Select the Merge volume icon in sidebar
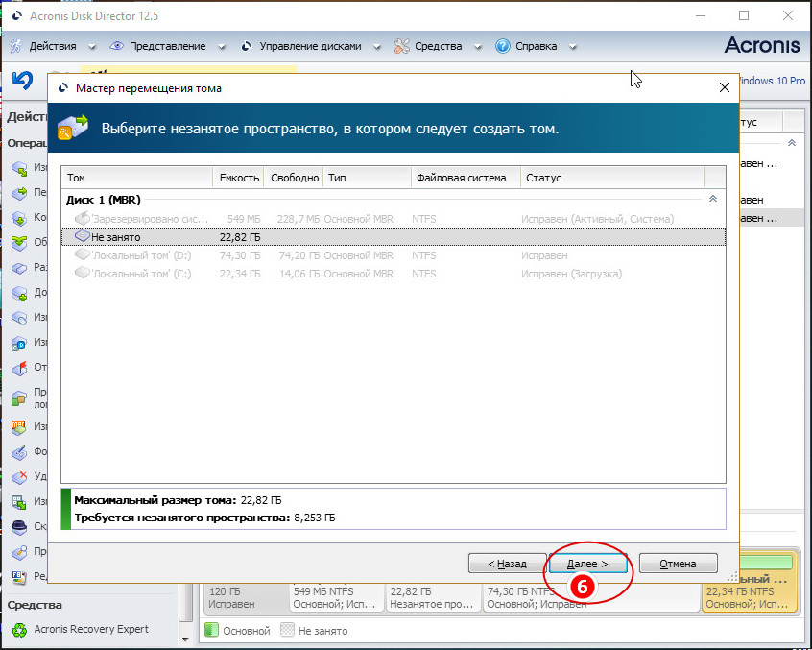The image size is (812, 650). (19, 243)
